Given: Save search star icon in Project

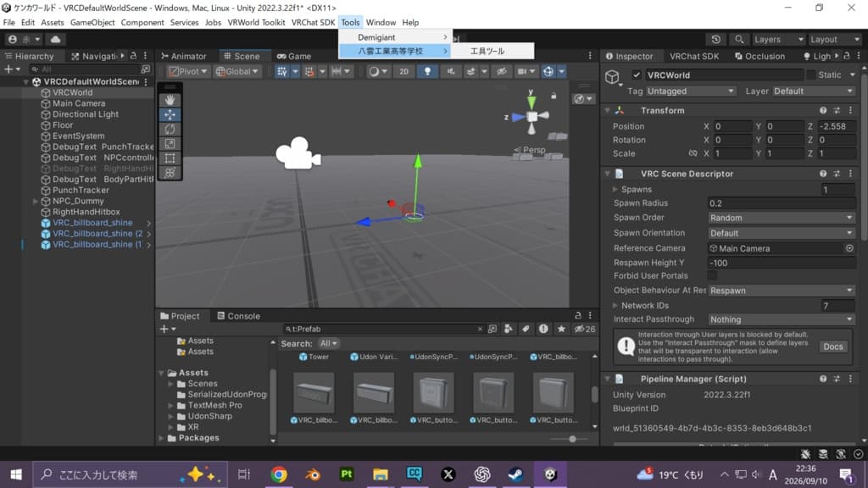Looking at the screenshot, I should 561,329.
